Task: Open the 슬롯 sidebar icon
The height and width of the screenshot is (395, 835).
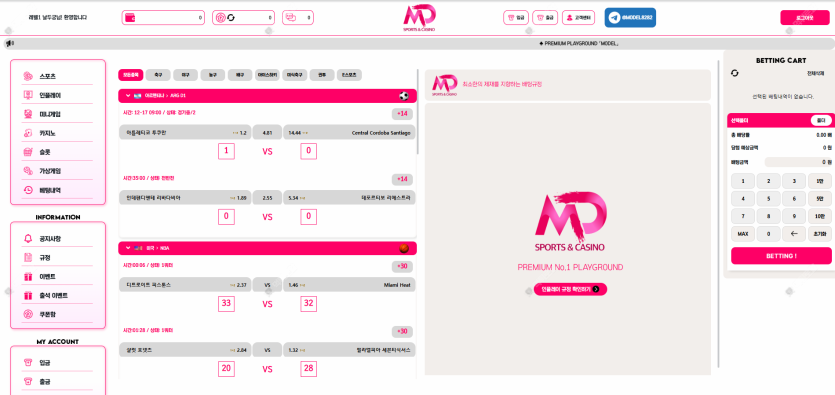Action: 28,152
